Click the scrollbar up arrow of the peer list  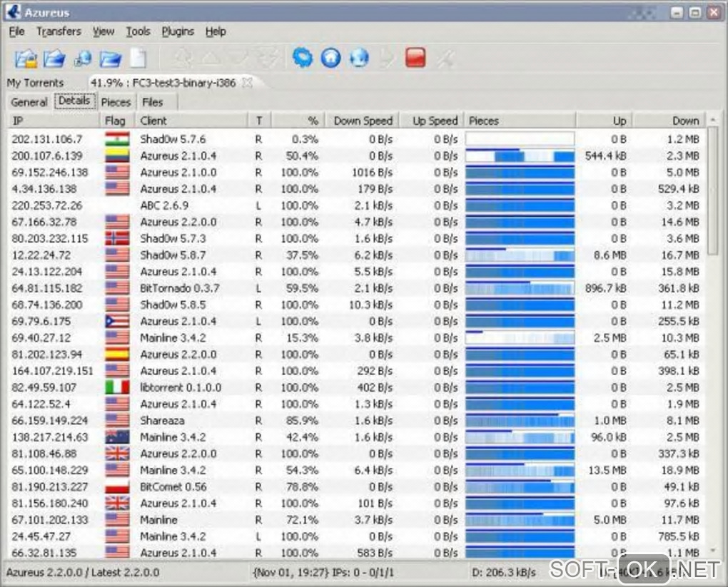point(713,121)
